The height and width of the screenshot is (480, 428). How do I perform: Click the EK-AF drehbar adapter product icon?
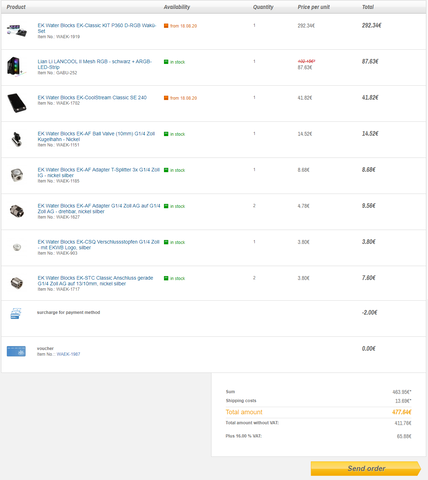click(17, 211)
